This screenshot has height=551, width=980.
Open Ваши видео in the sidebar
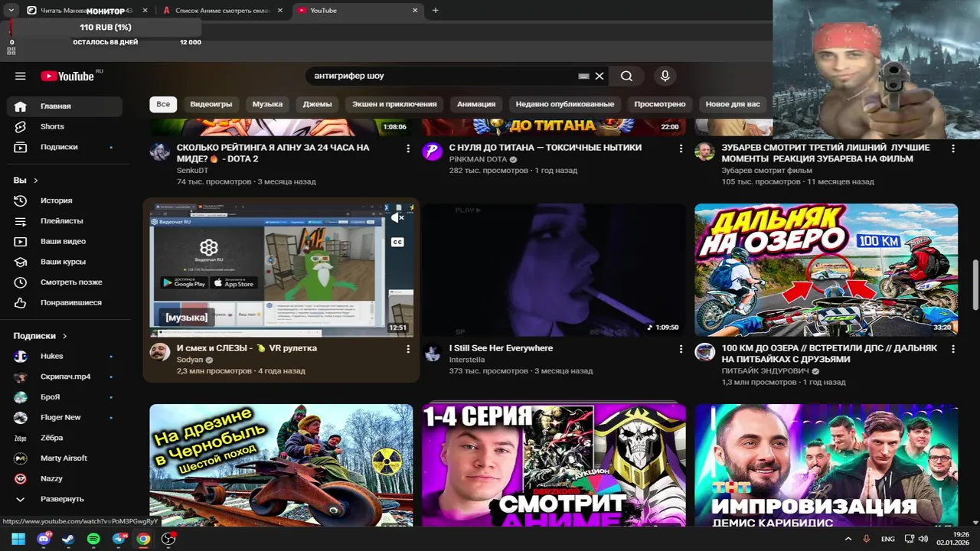click(65, 241)
